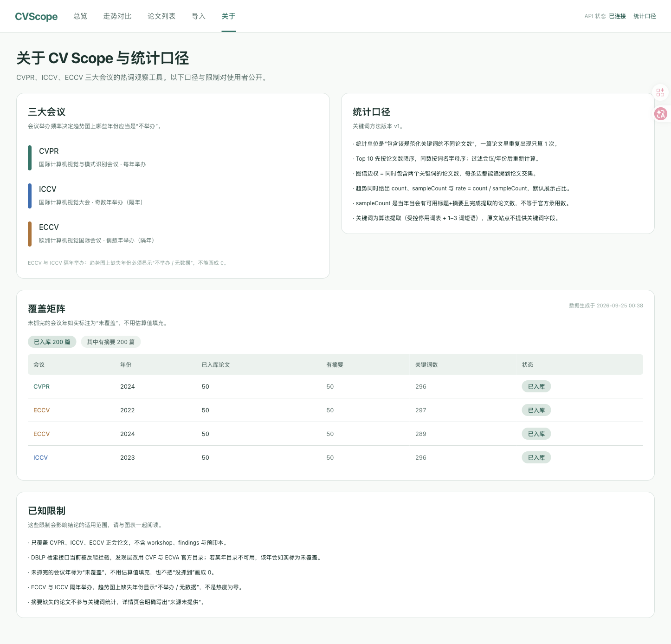Click the 关键词数 column header
Image resolution: width=671 pixels, height=644 pixels.
pos(426,365)
